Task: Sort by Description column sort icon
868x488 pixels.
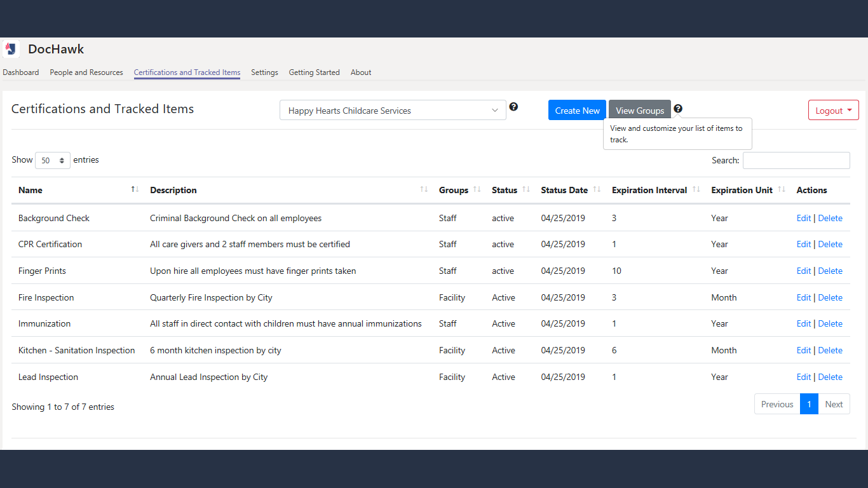Action: [424, 189]
